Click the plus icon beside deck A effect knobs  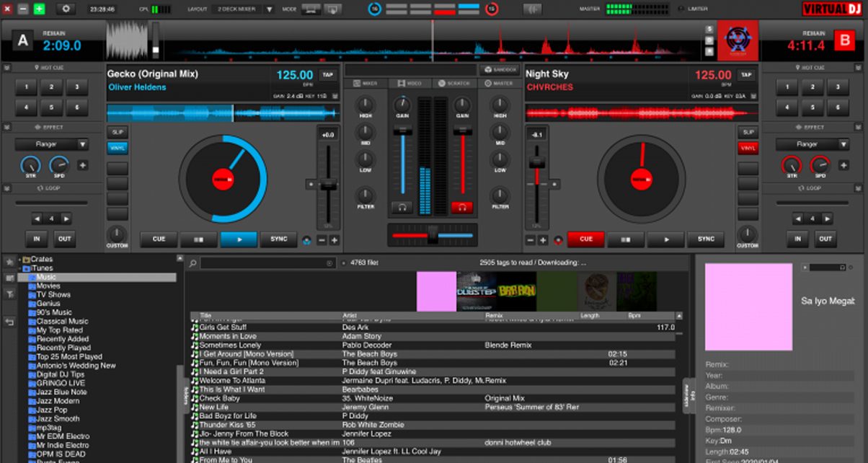pos(82,166)
